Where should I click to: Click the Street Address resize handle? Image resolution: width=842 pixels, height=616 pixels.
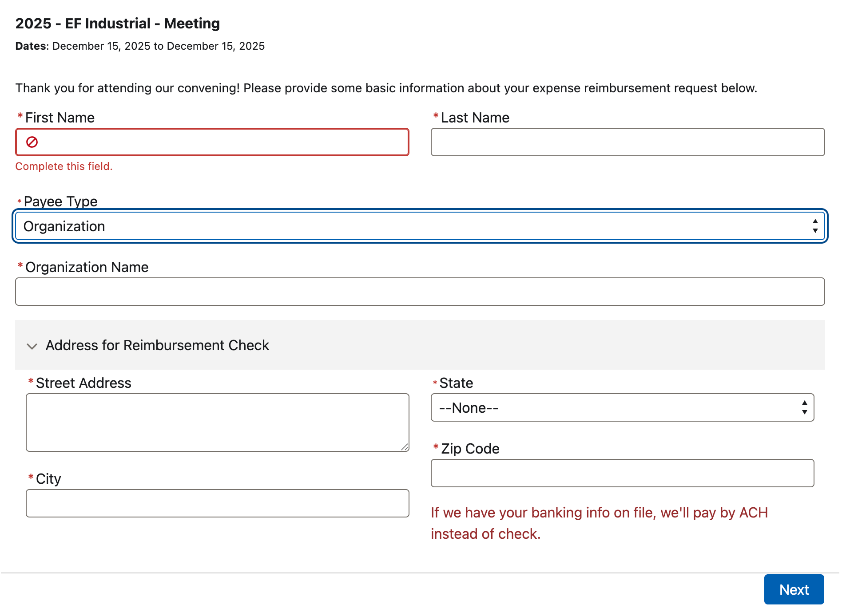pyautogui.click(x=405, y=447)
